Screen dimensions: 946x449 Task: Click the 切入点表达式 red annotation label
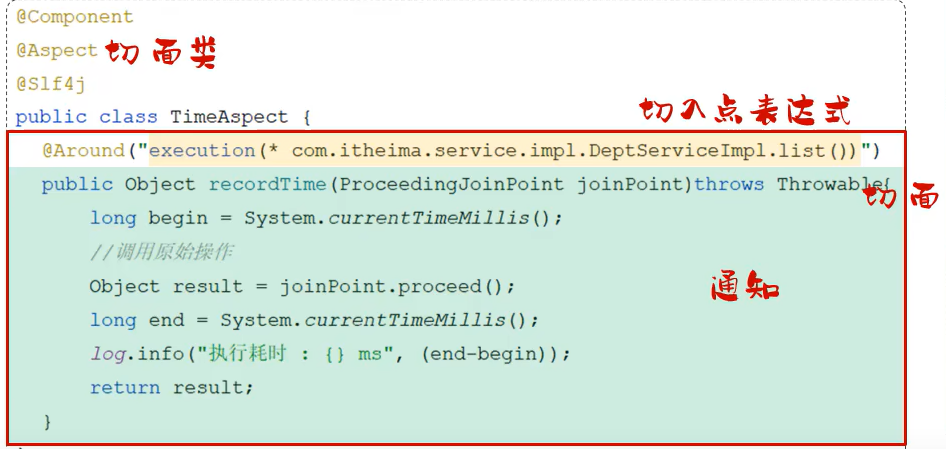744,110
